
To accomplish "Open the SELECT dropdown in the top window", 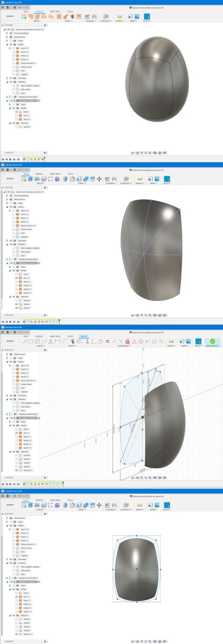I will (147, 22).
